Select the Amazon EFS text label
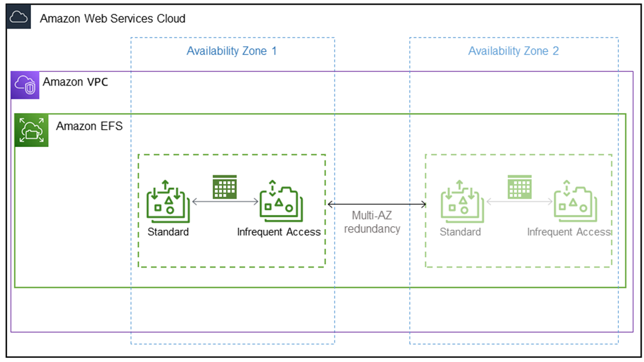The height and width of the screenshot is (362, 644). click(x=89, y=126)
